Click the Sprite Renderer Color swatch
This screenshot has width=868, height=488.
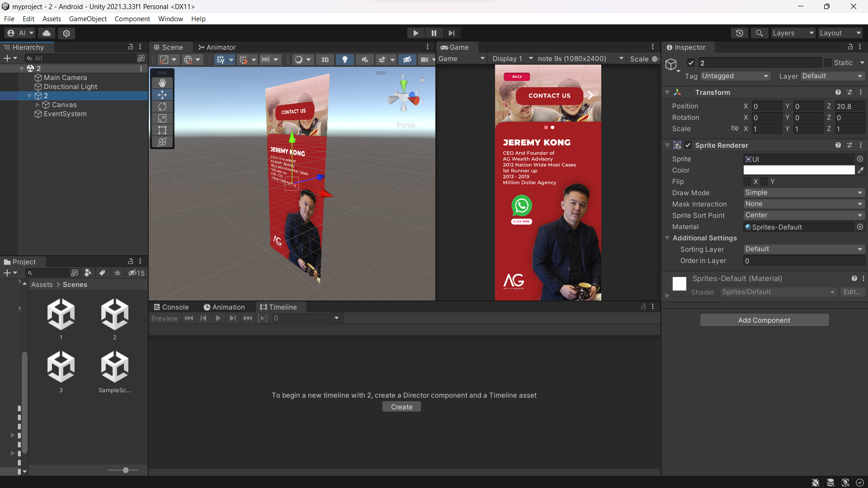[x=799, y=170]
